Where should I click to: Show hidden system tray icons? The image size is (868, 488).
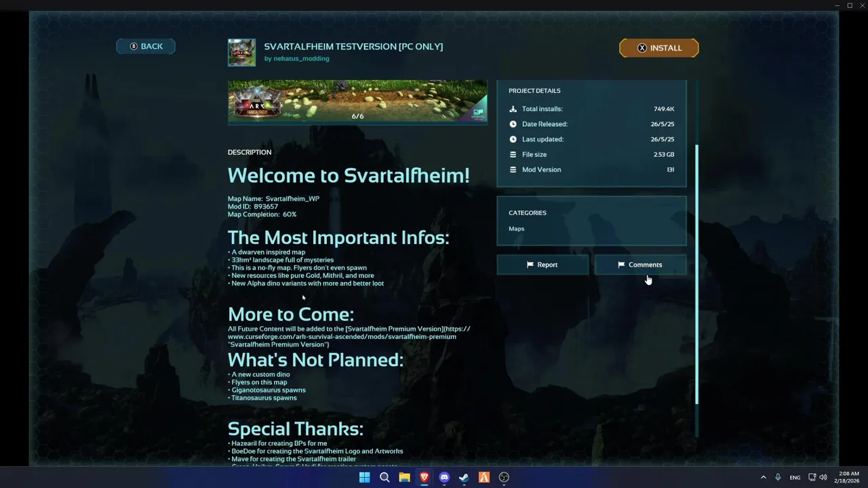click(763, 477)
